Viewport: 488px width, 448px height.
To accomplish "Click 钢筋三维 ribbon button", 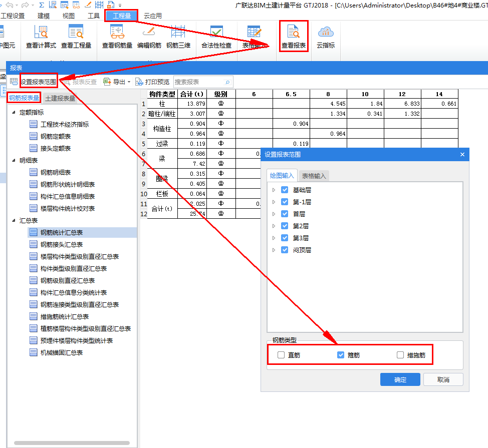I will [178, 37].
